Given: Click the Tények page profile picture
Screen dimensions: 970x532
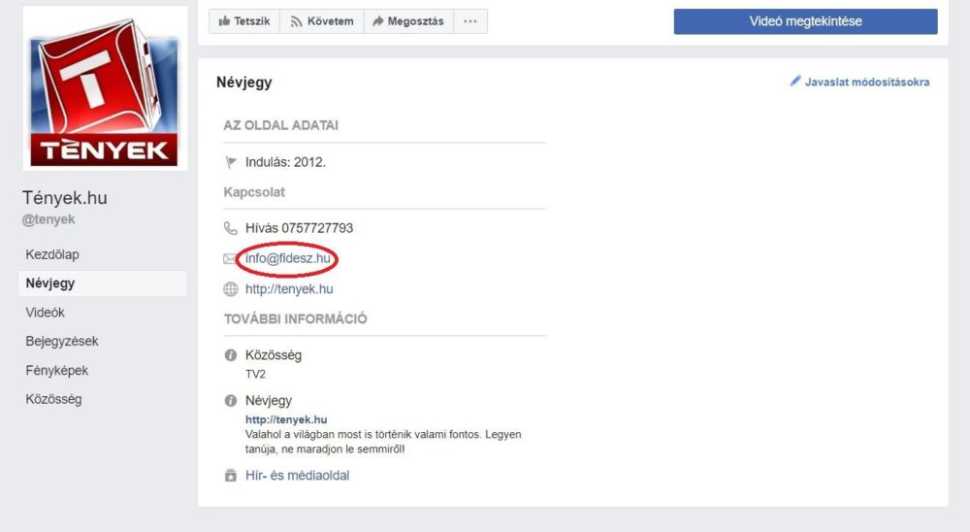Looking at the screenshot, I should (x=105, y=88).
